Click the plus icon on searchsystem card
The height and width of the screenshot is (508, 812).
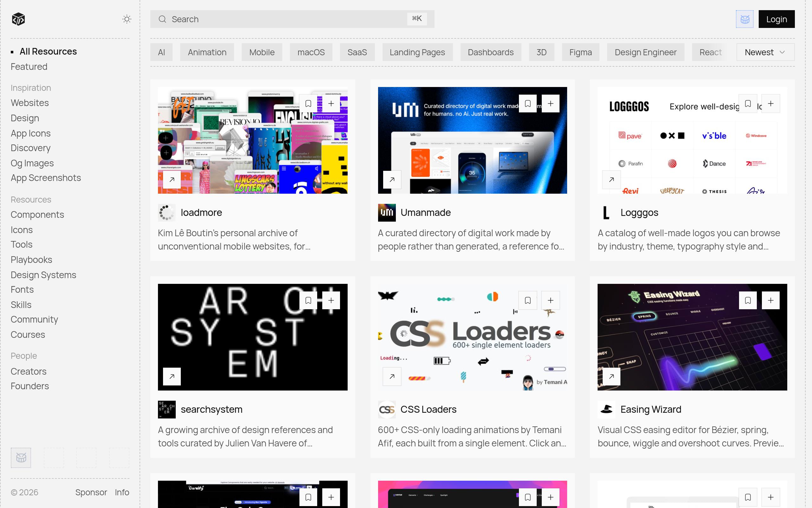(331, 300)
